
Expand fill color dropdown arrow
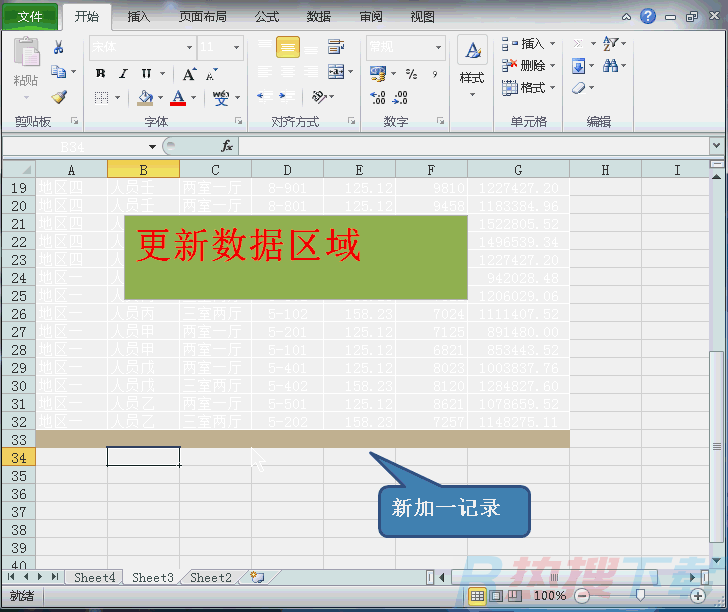(x=161, y=98)
